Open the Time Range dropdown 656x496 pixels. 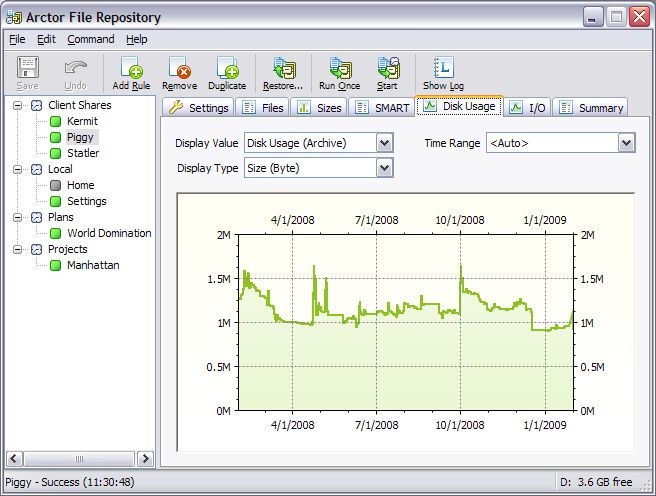626,143
